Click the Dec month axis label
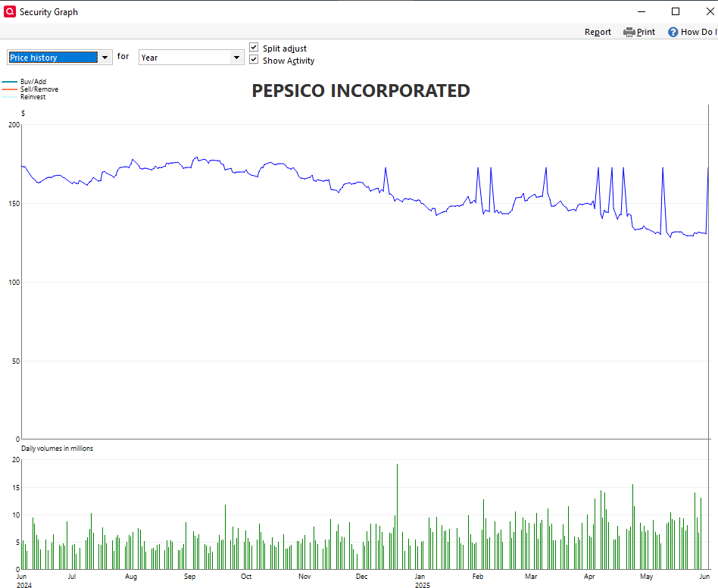 point(362,576)
